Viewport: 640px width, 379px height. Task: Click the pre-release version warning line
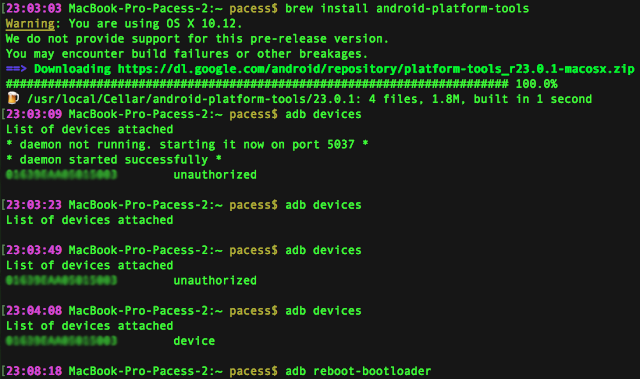point(197,39)
